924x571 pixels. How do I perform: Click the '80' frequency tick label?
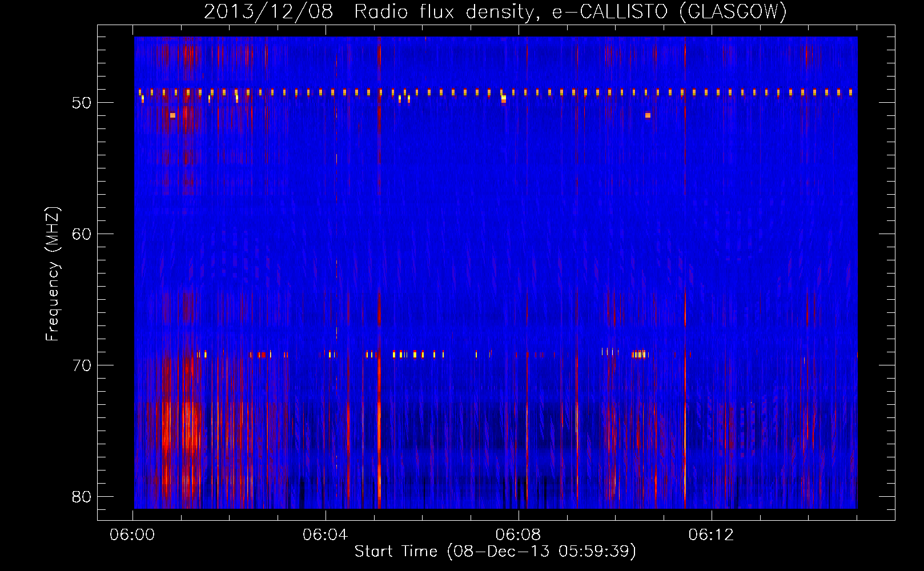(x=82, y=497)
